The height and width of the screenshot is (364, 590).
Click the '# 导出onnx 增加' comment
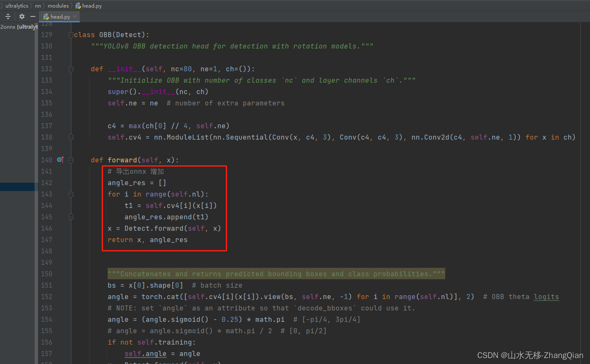pos(135,172)
